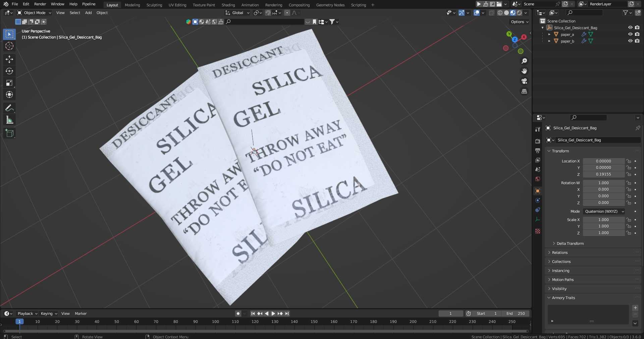The height and width of the screenshot is (339, 644).
Task: Click the End frame 250 field
Action: [516, 314]
